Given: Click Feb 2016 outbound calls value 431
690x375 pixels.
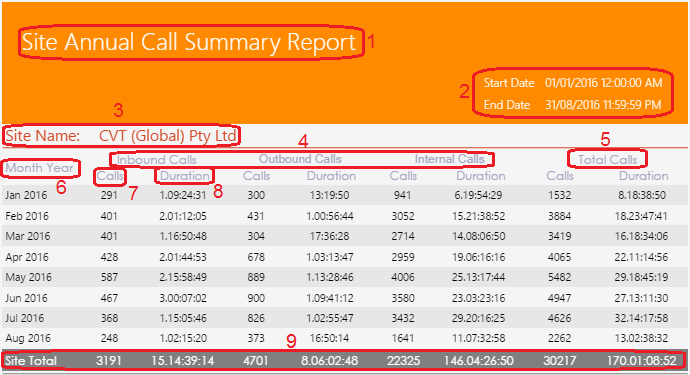Looking at the screenshot, I should coord(256,216).
